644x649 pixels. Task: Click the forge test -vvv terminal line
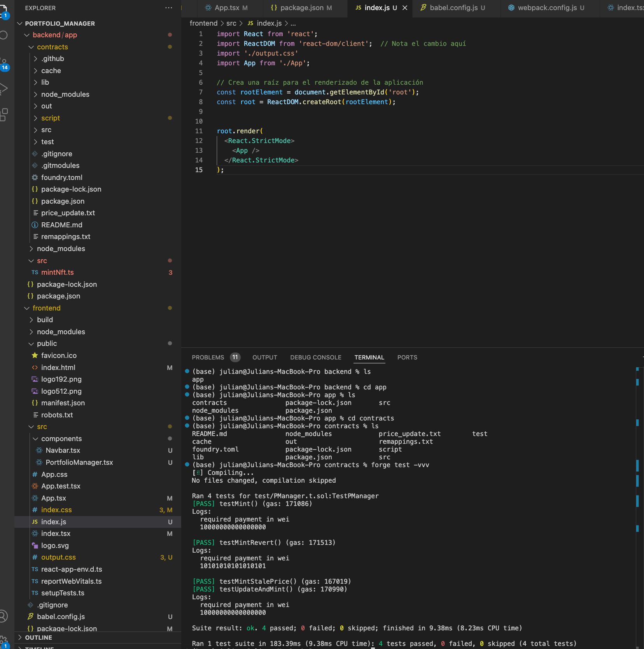click(x=310, y=465)
